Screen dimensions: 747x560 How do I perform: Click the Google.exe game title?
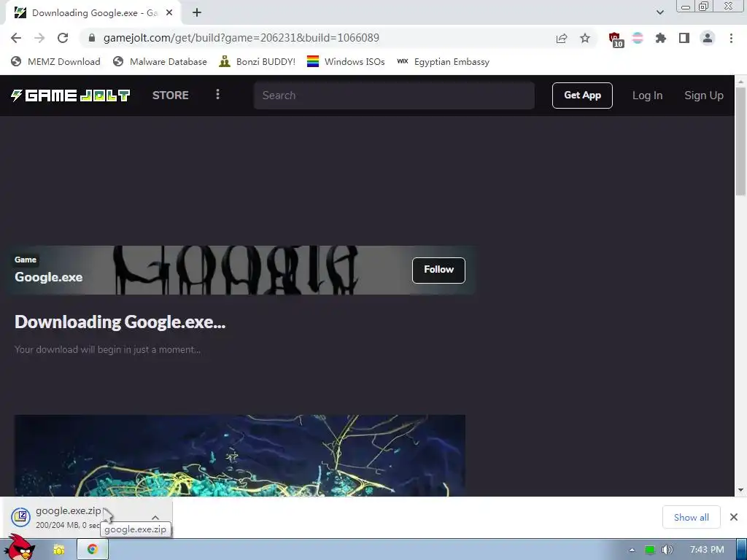[x=49, y=277]
